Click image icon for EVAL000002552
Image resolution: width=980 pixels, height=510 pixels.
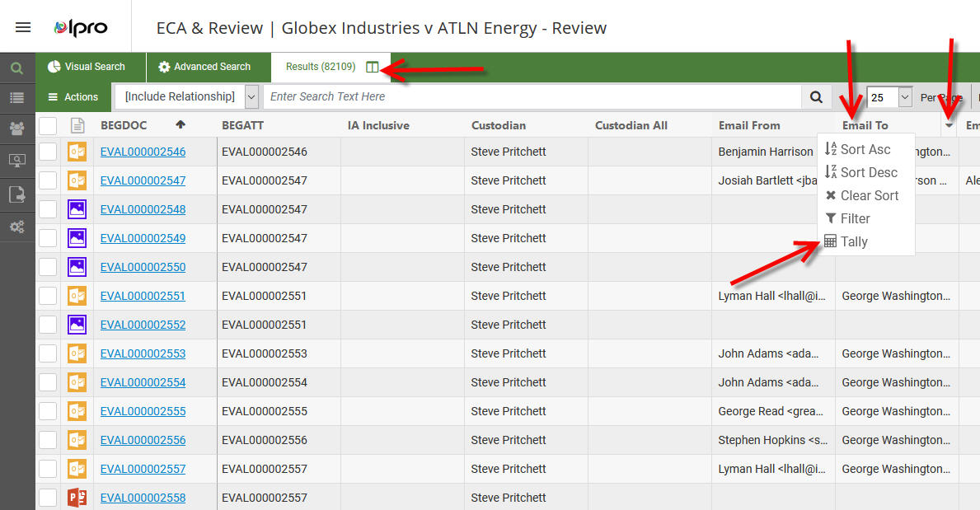(x=77, y=325)
